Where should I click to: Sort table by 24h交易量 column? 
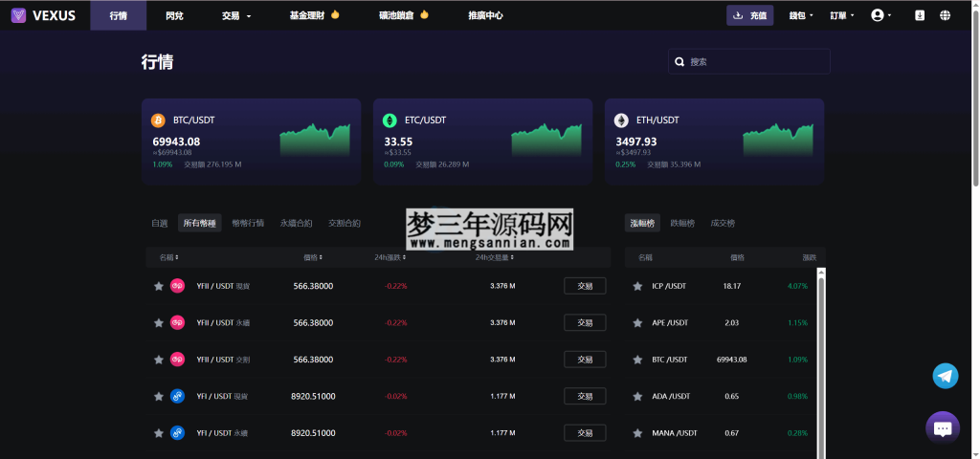pos(497,257)
